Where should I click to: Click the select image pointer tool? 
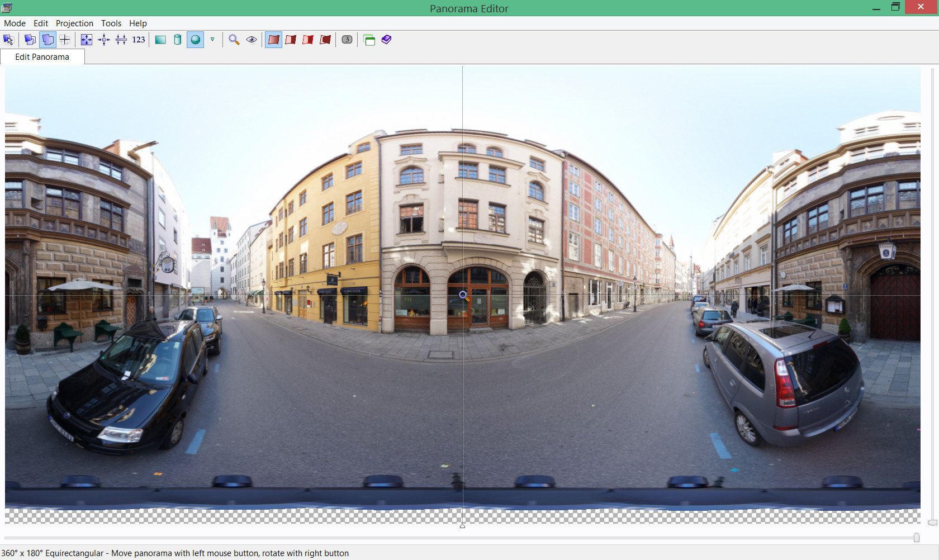click(x=8, y=40)
